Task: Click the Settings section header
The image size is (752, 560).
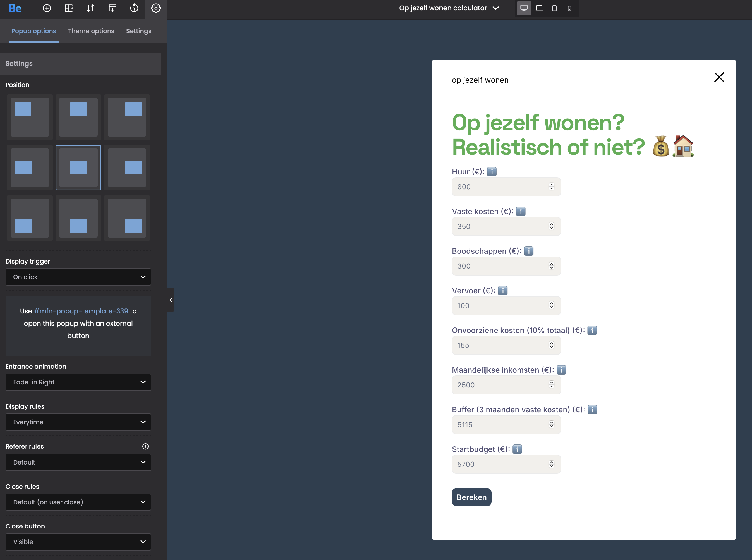Action: coord(80,64)
